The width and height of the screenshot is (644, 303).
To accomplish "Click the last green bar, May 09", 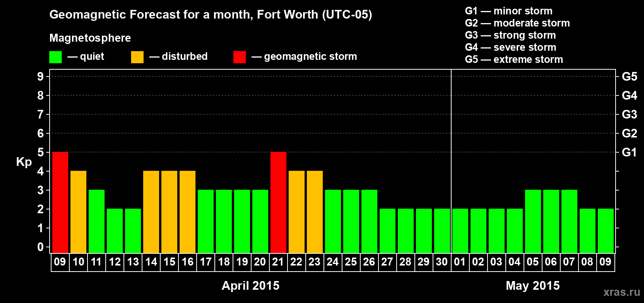I will point(606,231).
